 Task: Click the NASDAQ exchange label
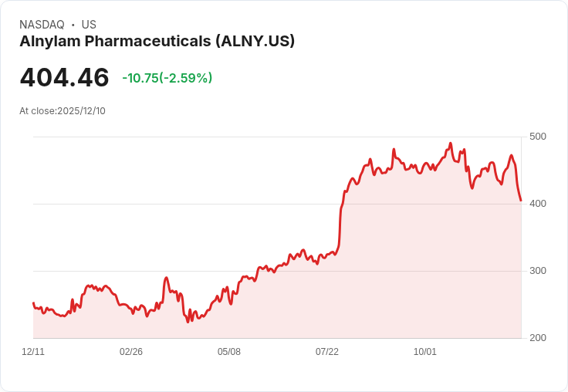[42, 25]
